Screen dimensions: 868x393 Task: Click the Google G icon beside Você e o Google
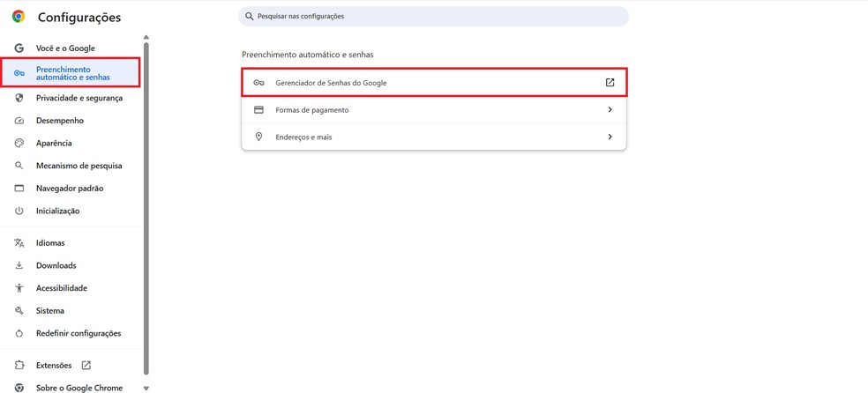pos(19,48)
